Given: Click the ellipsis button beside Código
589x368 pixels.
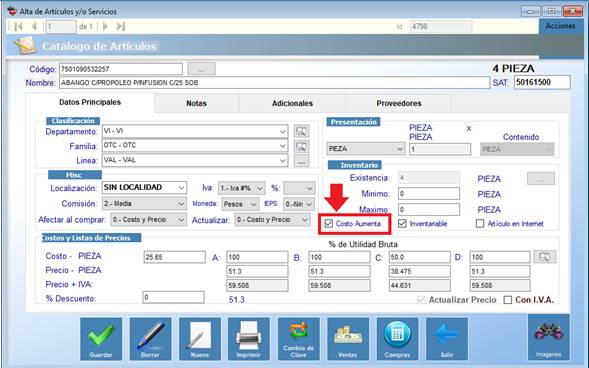Looking at the screenshot, I should pos(201,69).
